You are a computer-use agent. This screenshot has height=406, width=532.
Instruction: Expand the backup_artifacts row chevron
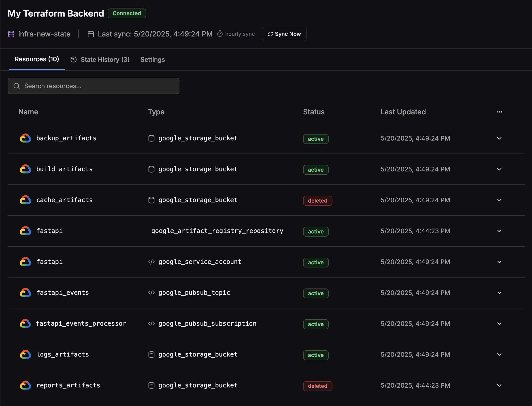[x=499, y=138]
